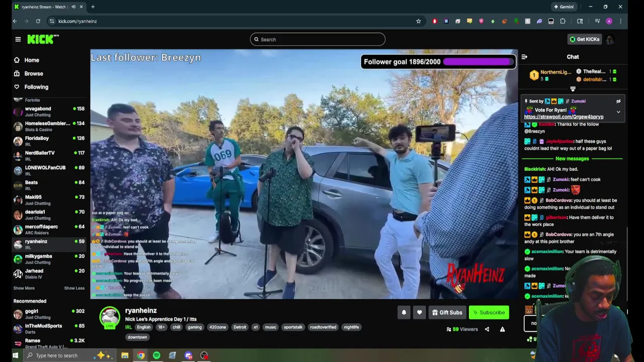Open Spotify from the taskbar
The width and height of the screenshot is (644, 362).
156,355
